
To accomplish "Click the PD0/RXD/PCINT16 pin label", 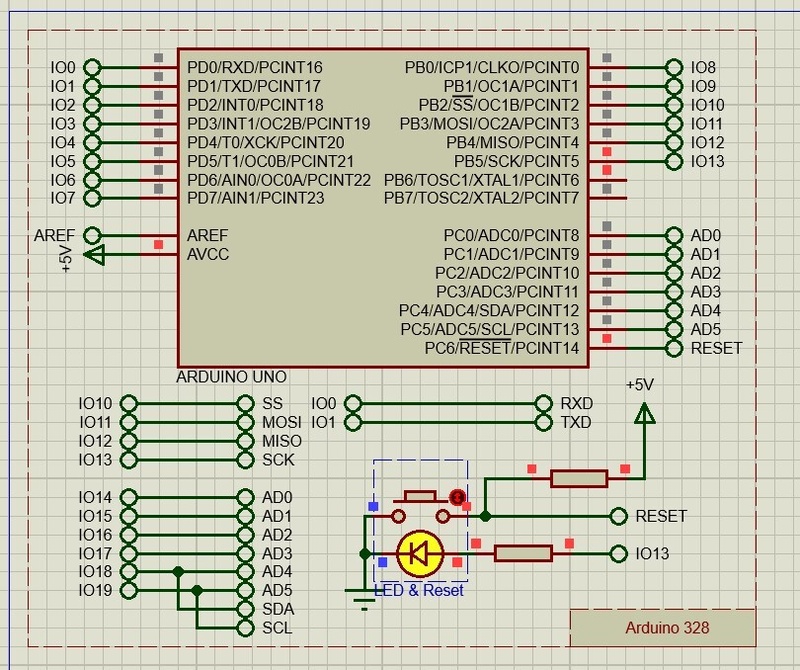I will click(255, 67).
